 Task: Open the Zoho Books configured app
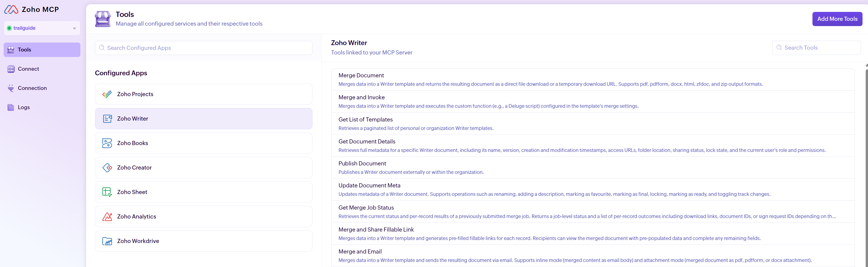tap(204, 143)
